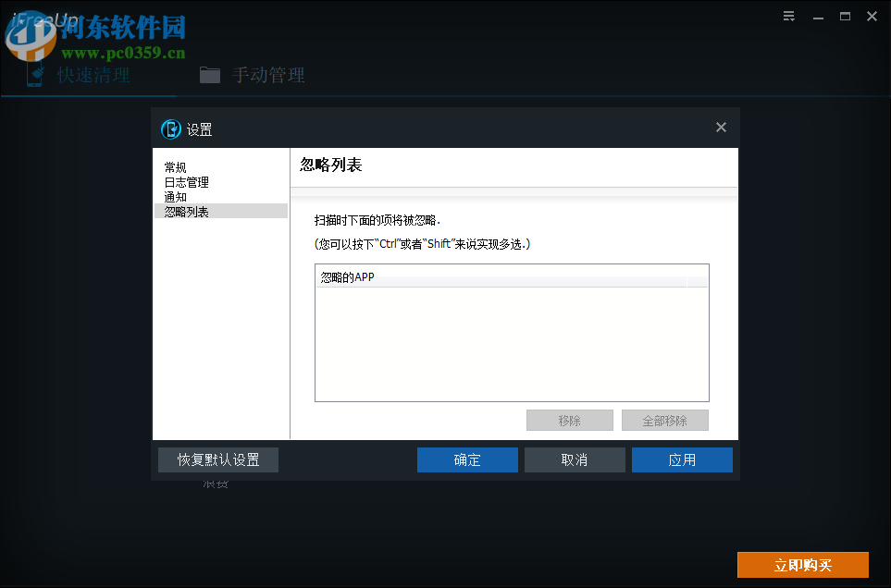
Task: Click the blue settings logo in the dialog header
Action: pyautogui.click(x=171, y=129)
